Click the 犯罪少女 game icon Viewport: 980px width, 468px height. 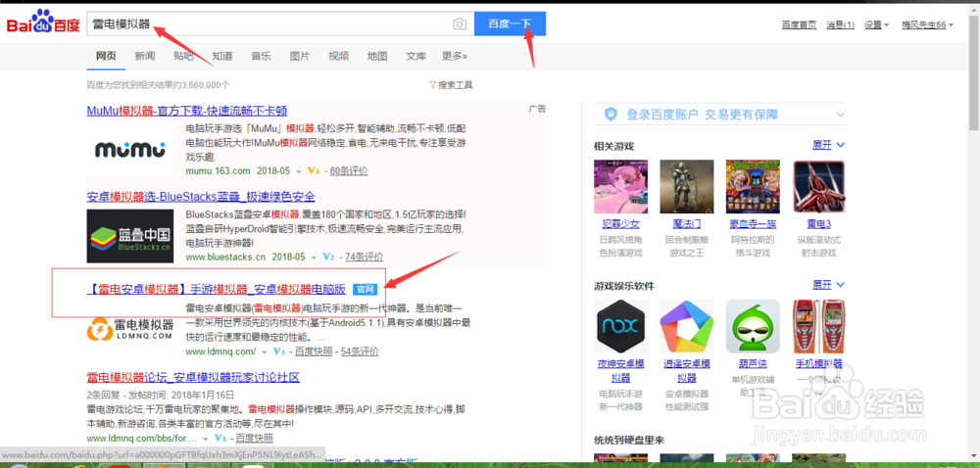pos(620,187)
